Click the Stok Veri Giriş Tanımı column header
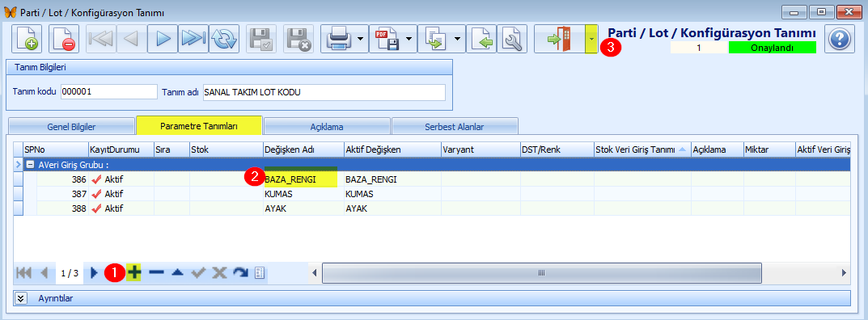Screen dimensions: 868x320 tap(642, 149)
